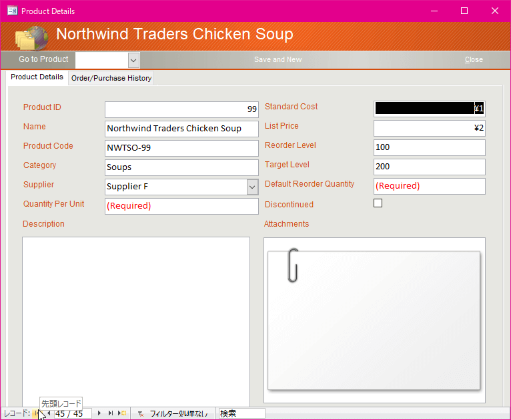Click inside the Description text box
Screen dimensions: 511x420
click(x=136, y=322)
